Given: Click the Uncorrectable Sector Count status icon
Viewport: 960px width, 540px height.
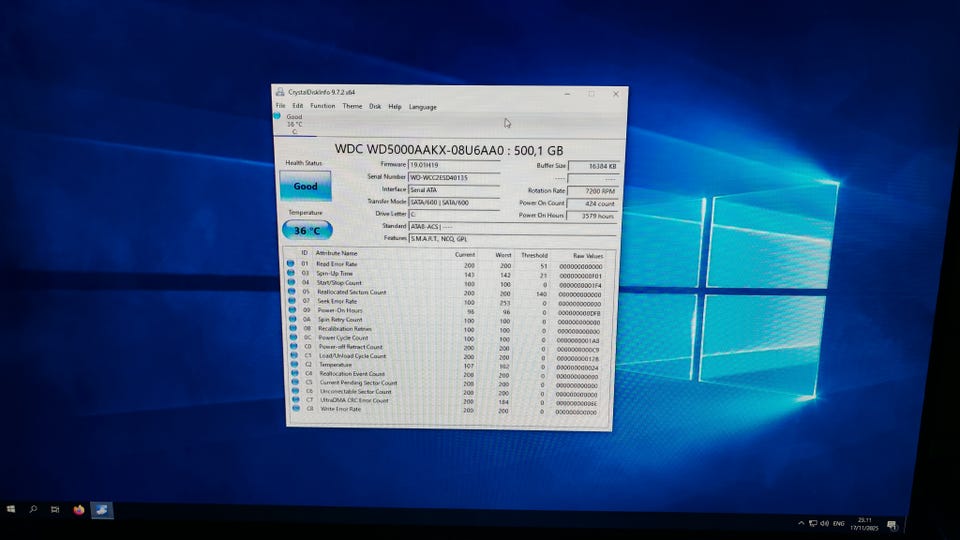Looking at the screenshot, I should (295, 391).
